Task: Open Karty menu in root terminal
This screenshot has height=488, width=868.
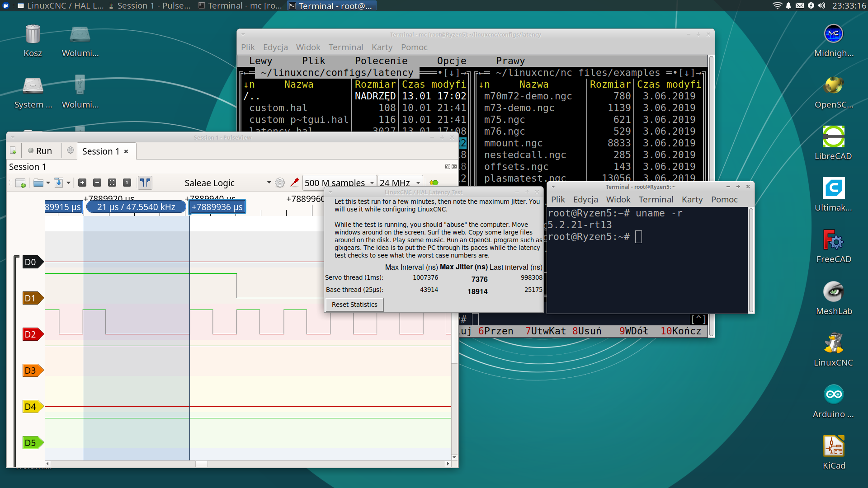Action: pyautogui.click(x=692, y=199)
